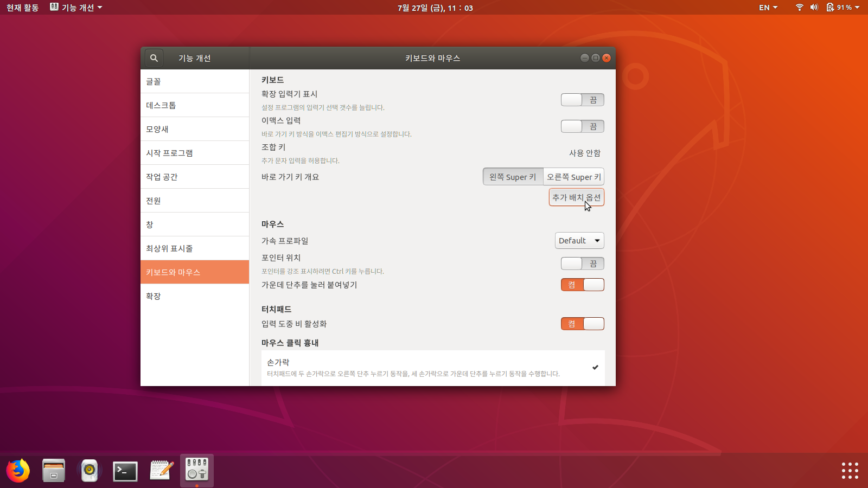Click 현재 활동 in top bar

[23, 8]
